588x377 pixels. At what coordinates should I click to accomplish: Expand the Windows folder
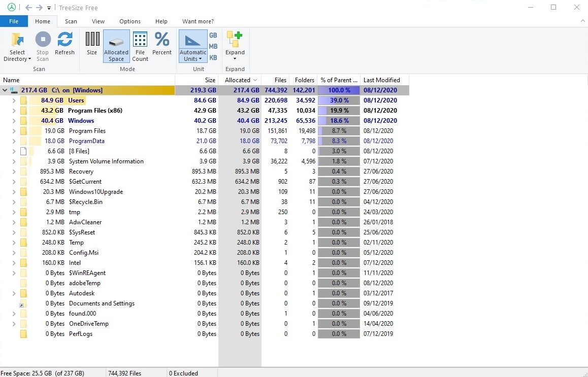14,120
